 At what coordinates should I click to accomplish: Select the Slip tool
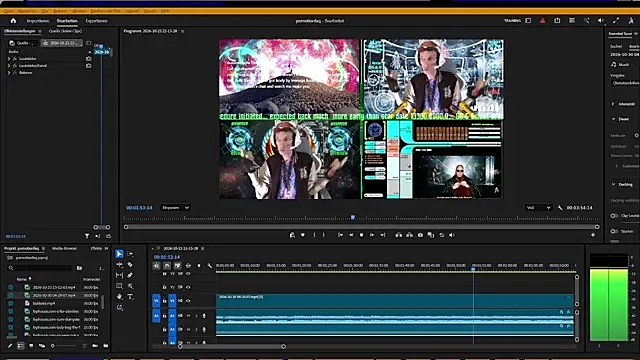coord(119,276)
